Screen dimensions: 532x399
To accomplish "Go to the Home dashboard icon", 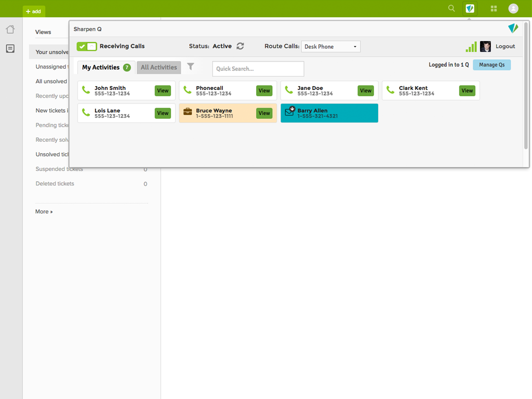I will pos(10,30).
